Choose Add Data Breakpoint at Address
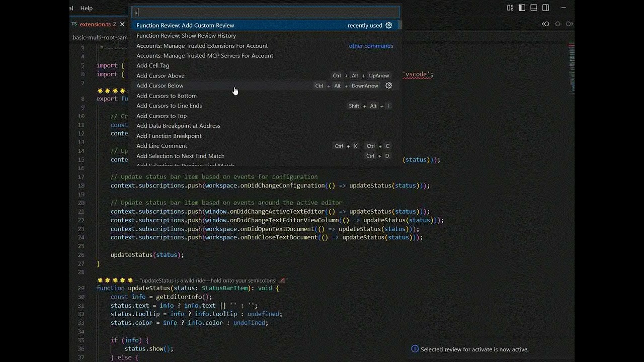This screenshot has width=644, height=362. [265, 126]
